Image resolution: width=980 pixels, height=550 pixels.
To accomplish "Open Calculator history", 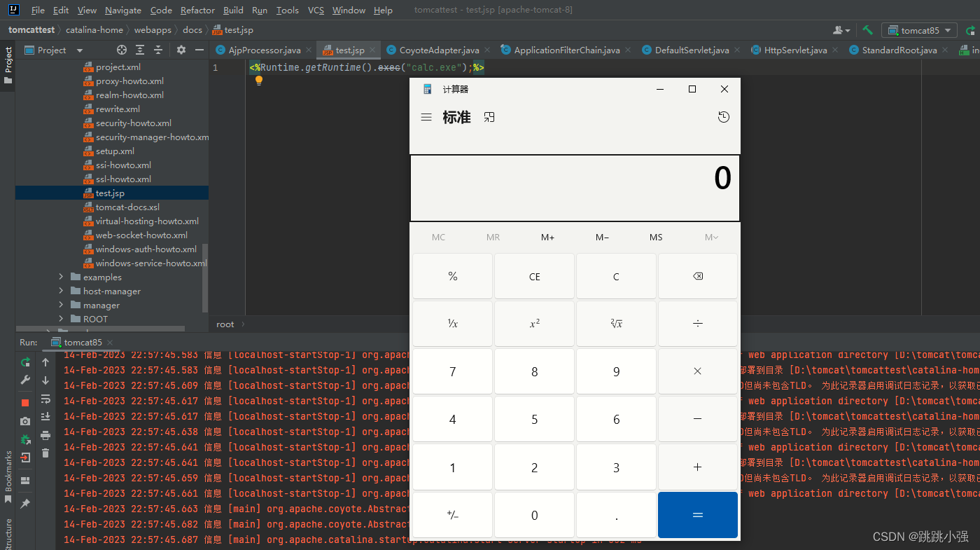I will click(x=724, y=117).
